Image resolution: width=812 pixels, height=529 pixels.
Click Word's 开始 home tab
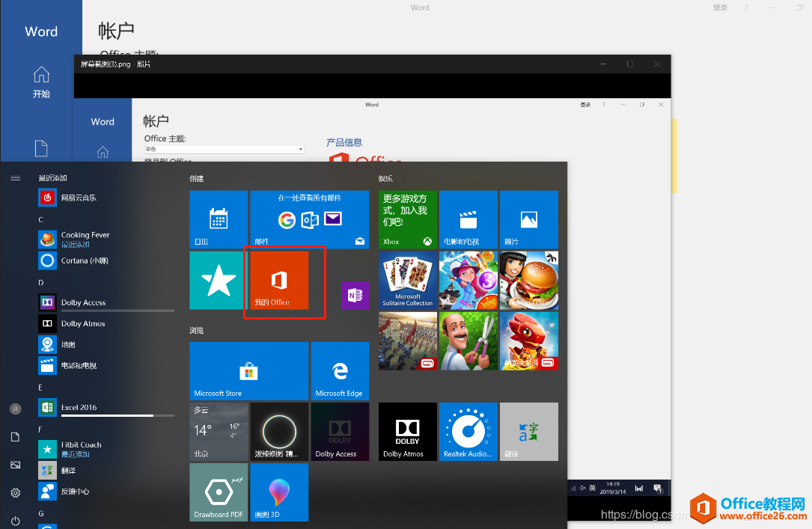(41, 82)
